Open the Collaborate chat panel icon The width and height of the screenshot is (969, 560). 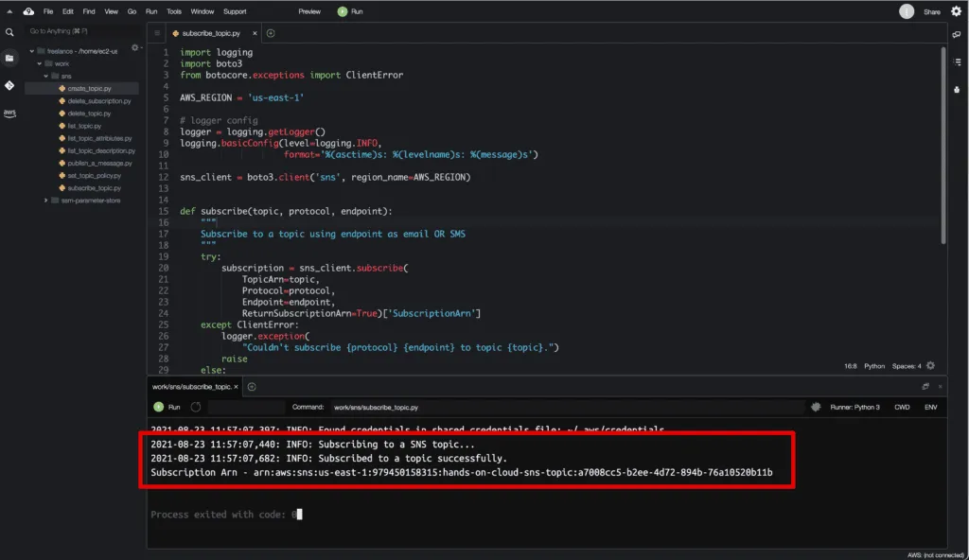957,35
